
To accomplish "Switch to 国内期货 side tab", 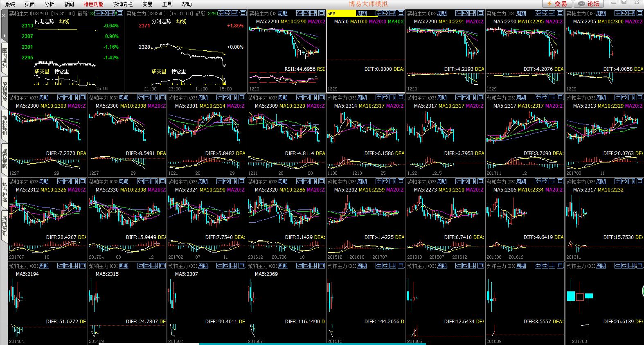I will pyautogui.click(x=5, y=58).
